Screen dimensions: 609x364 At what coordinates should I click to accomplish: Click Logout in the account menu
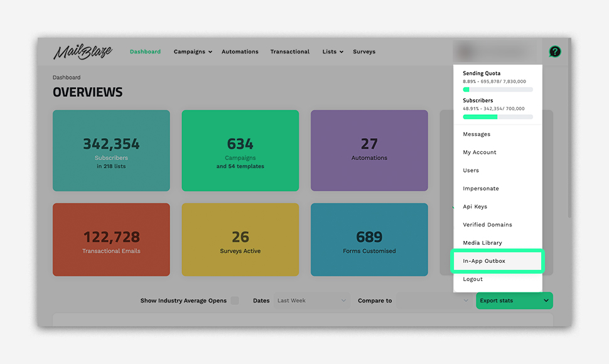click(x=473, y=279)
